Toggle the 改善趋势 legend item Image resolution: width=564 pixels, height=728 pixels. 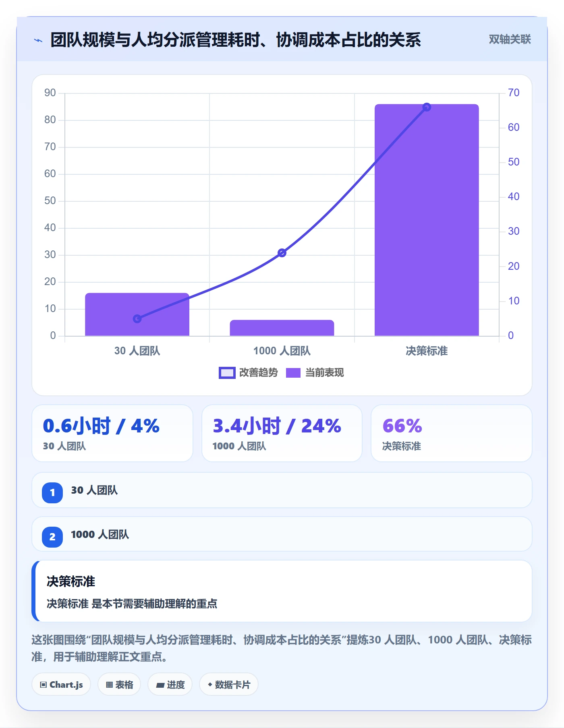248,373
